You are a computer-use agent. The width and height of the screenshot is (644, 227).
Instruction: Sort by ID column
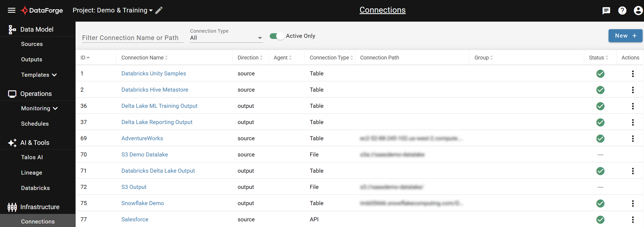[x=85, y=58]
